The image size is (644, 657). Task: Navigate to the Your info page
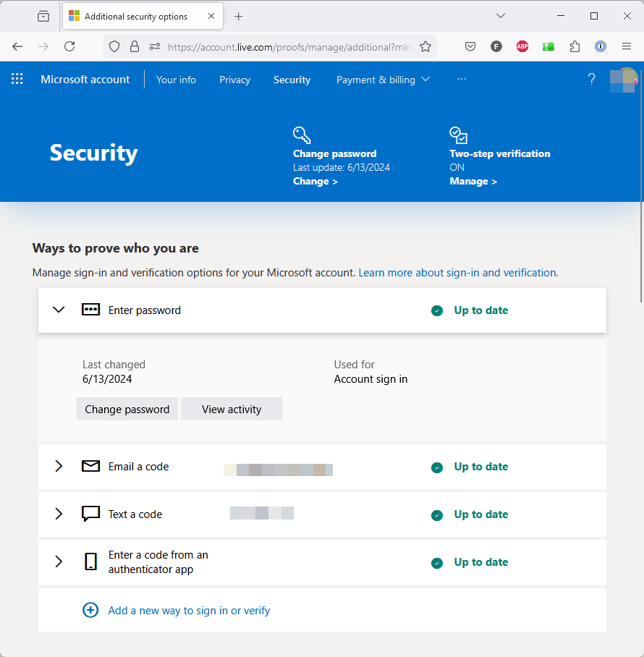click(x=176, y=80)
